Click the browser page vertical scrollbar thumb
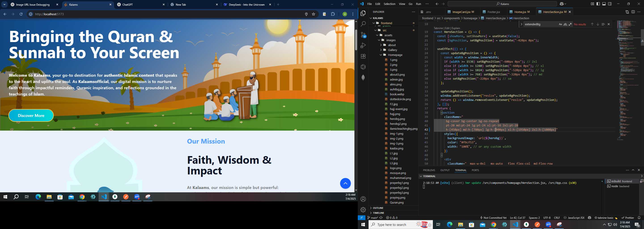 coord(356,40)
